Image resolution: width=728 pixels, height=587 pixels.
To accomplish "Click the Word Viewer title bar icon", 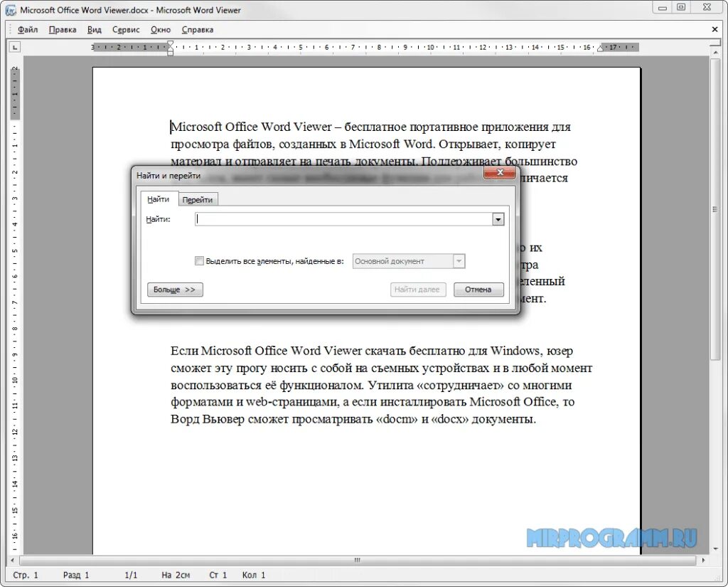I will pyautogui.click(x=11, y=10).
